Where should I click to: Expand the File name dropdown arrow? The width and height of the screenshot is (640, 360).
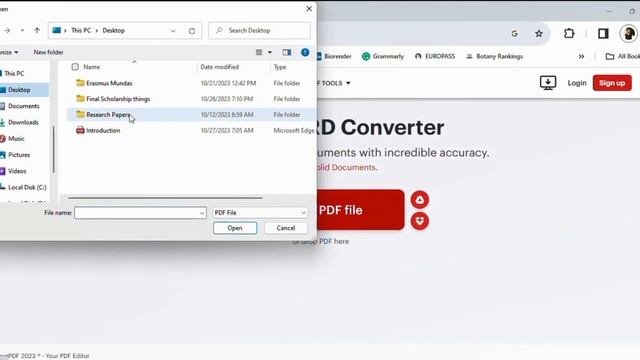click(x=202, y=213)
